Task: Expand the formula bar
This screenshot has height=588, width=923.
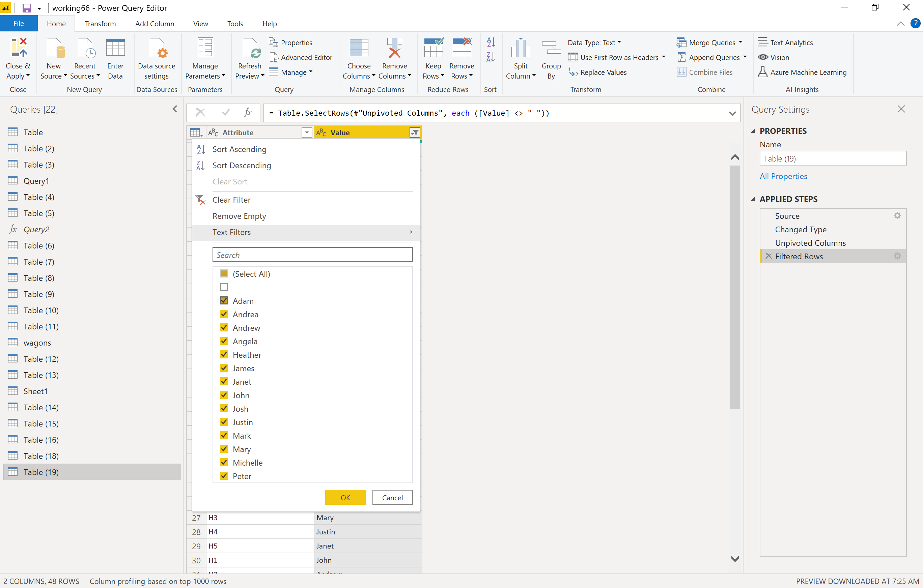Action: pyautogui.click(x=732, y=113)
